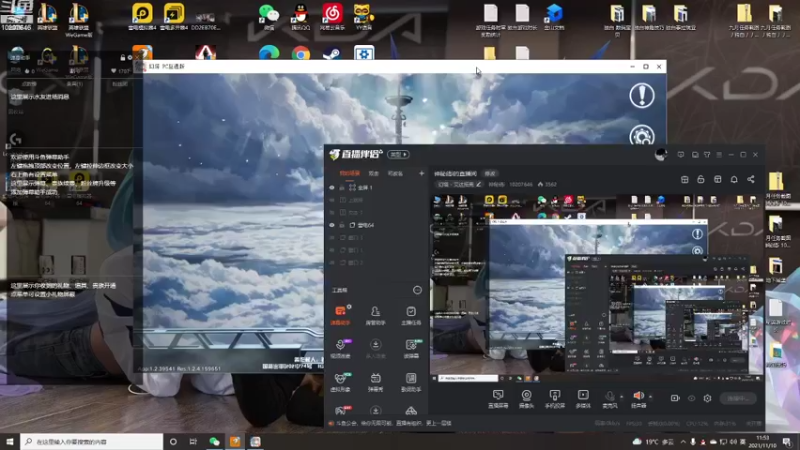
Task: Select the 全屏 1 source row
Action: [x=376, y=188]
